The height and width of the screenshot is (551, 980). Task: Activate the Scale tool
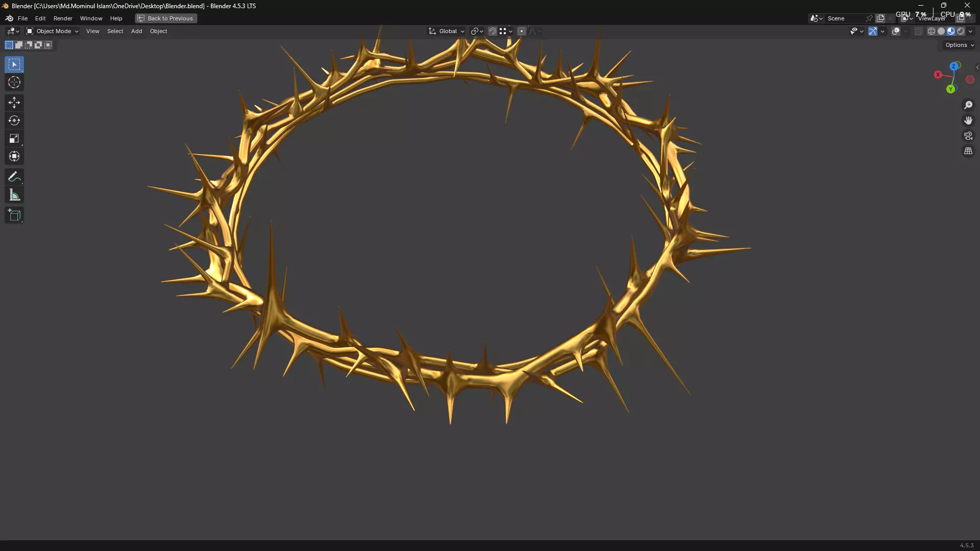pyautogui.click(x=14, y=138)
